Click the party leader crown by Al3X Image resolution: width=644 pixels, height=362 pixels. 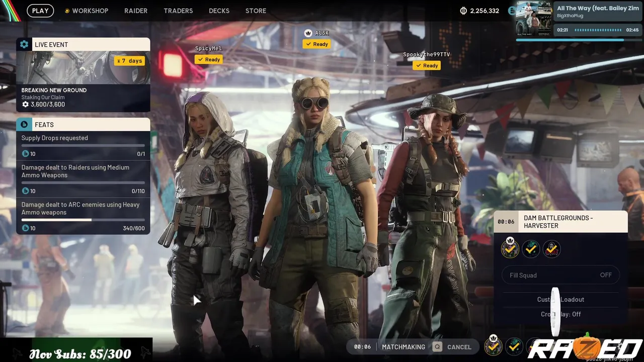[x=308, y=33]
